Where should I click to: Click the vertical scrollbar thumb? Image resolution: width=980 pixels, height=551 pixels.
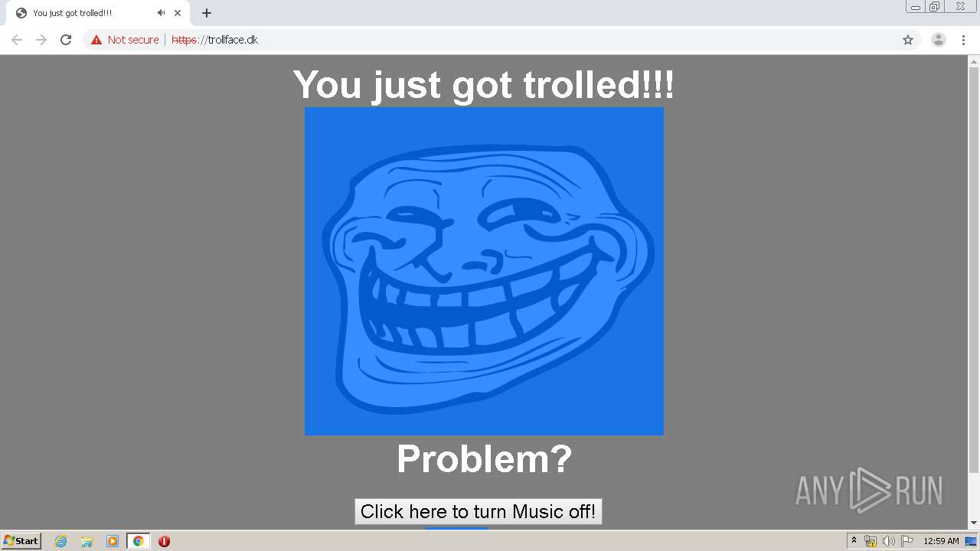pyautogui.click(x=974, y=269)
